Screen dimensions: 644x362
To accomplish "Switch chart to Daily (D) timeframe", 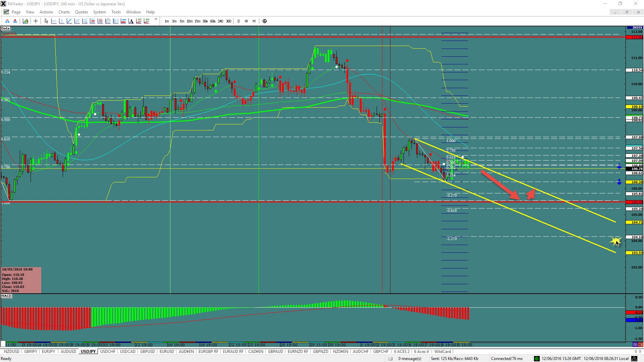I will coord(239,21).
